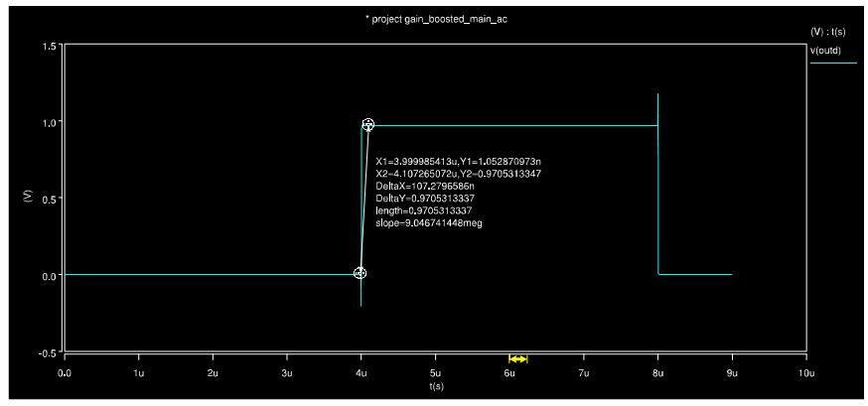The width and height of the screenshot is (868, 406).
Task: Select the lower measurement cursor at 0.0V
Action: click(361, 273)
